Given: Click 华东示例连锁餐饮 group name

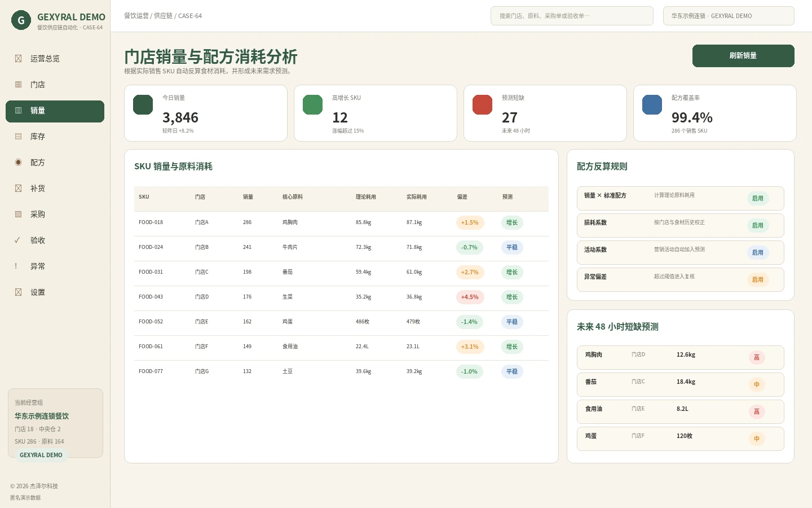Looking at the screenshot, I should click(42, 416).
